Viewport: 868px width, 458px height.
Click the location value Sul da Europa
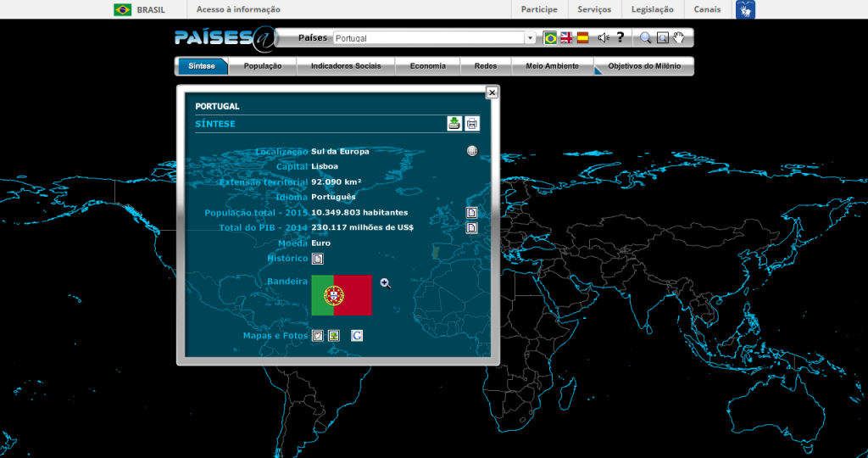[340, 151]
